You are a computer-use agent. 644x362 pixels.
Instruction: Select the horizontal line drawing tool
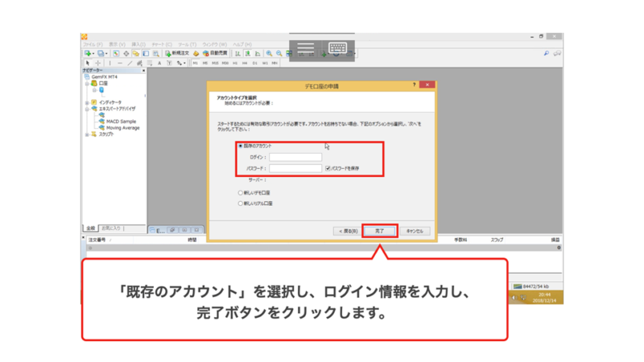click(x=120, y=64)
